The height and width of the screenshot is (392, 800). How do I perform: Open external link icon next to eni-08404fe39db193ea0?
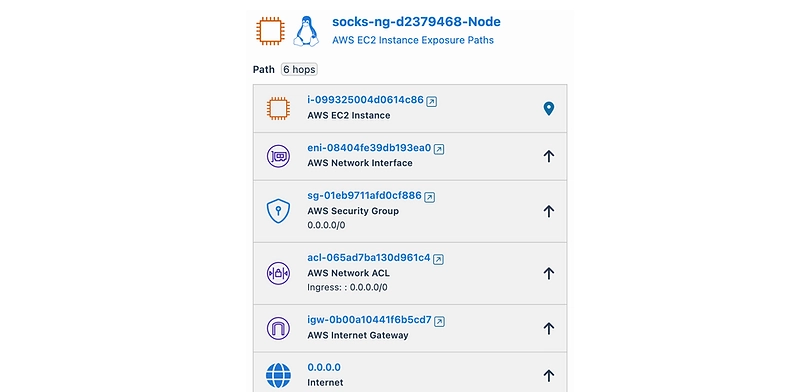click(x=439, y=150)
